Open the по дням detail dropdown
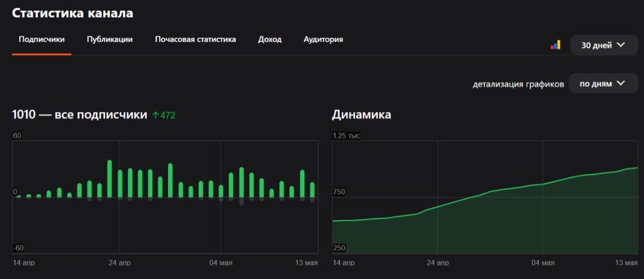The width and height of the screenshot is (644, 279). coord(603,84)
